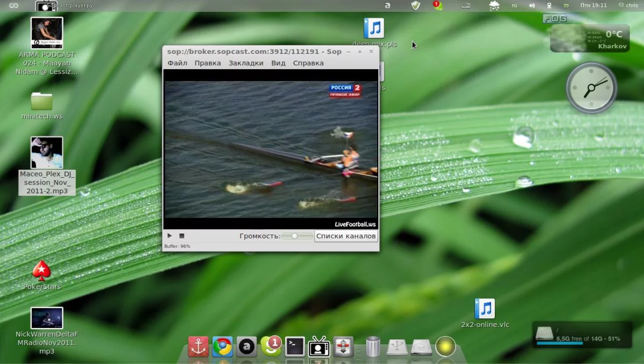
Task: Open the minitech.ws desktop folder
Action: (x=42, y=101)
